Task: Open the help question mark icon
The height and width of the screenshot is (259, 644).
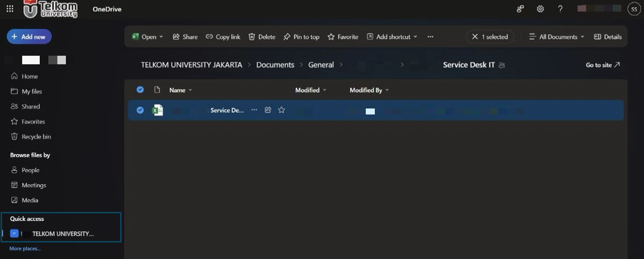Action: pyautogui.click(x=560, y=9)
